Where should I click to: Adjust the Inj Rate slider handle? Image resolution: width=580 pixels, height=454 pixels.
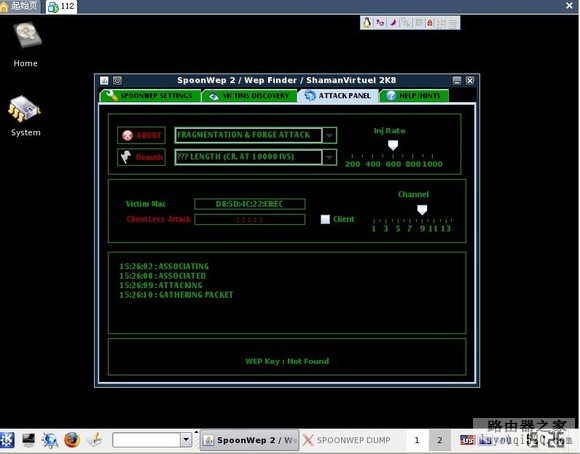pos(393,145)
